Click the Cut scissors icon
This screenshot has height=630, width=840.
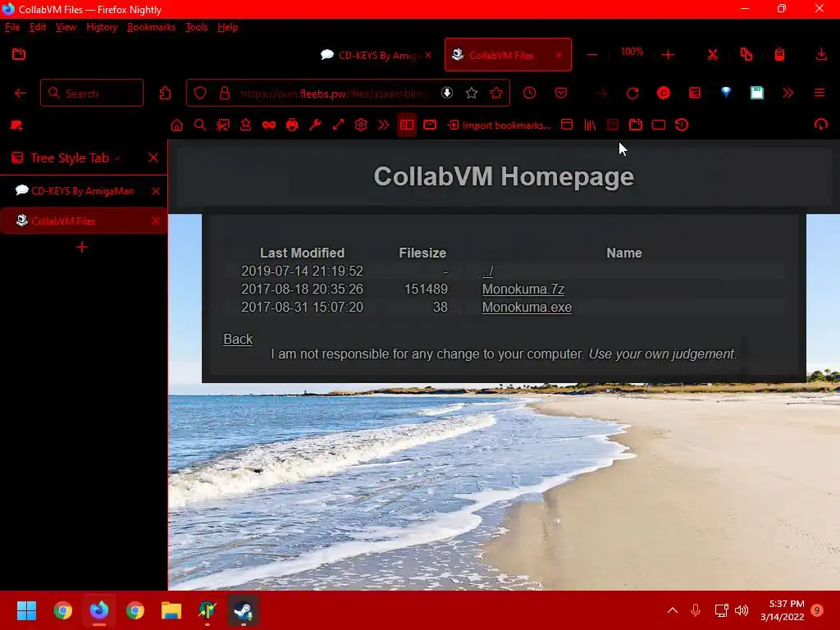(713, 55)
